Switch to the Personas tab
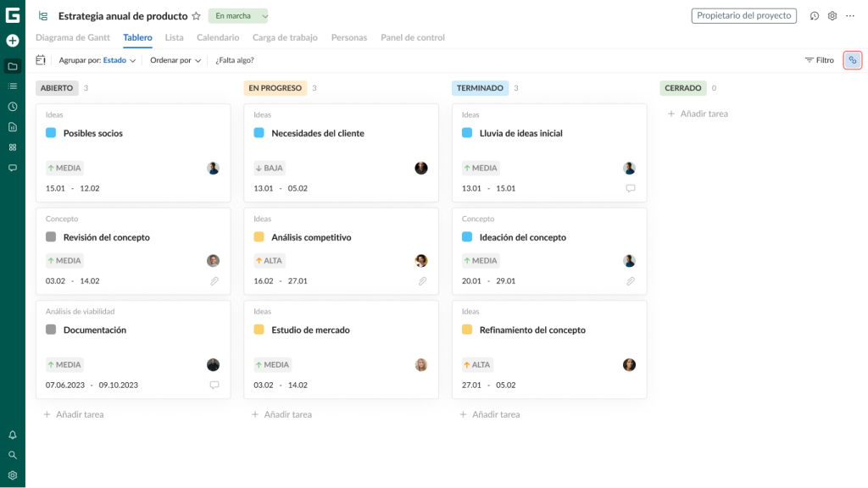The width and height of the screenshot is (868, 488). (349, 37)
